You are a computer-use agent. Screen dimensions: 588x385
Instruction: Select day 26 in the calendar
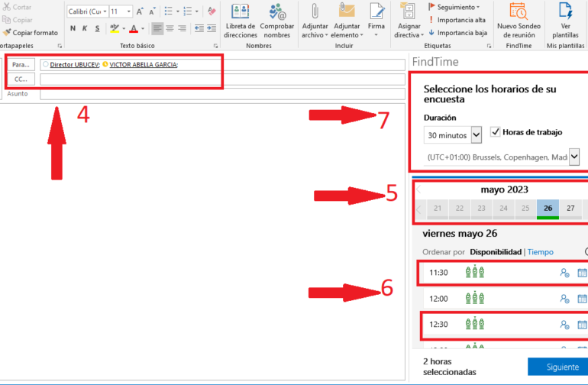[x=548, y=209]
